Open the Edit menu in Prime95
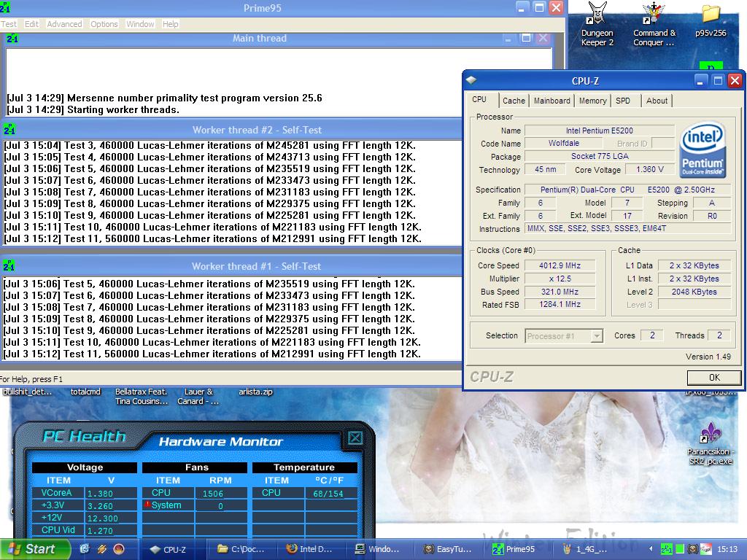The width and height of the screenshot is (747, 560). tap(31, 24)
